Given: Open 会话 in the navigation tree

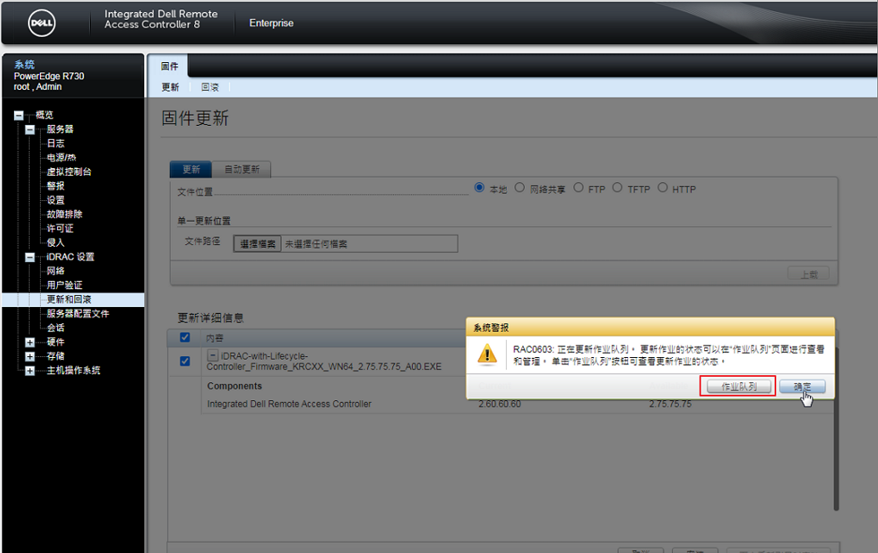Looking at the screenshot, I should pyautogui.click(x=55, y=327).
